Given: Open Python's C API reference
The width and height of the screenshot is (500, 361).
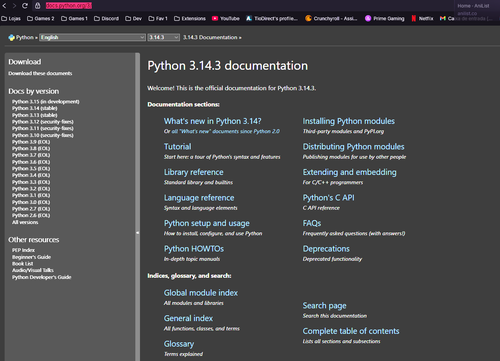Looking at the screenshot, I should [328, 198].
